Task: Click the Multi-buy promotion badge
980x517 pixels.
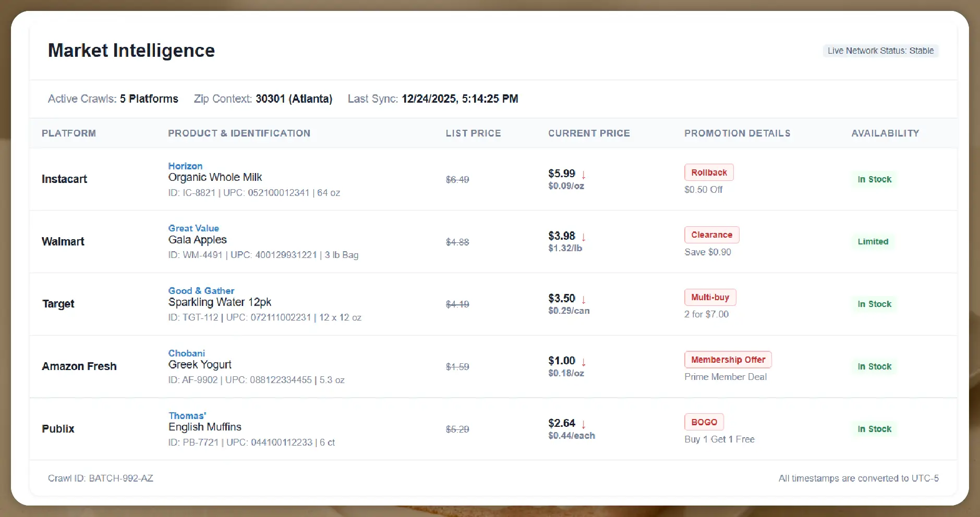Action: click(x=710, y=298)
